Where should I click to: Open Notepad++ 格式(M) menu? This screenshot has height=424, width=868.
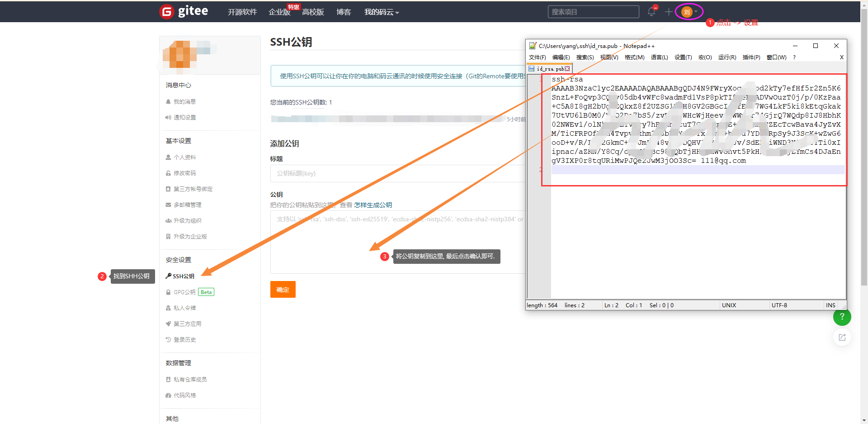tap(634, 57)
